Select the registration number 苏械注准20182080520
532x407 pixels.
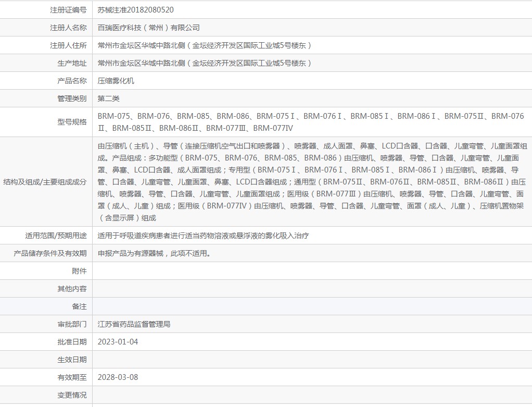coord(135,10)
